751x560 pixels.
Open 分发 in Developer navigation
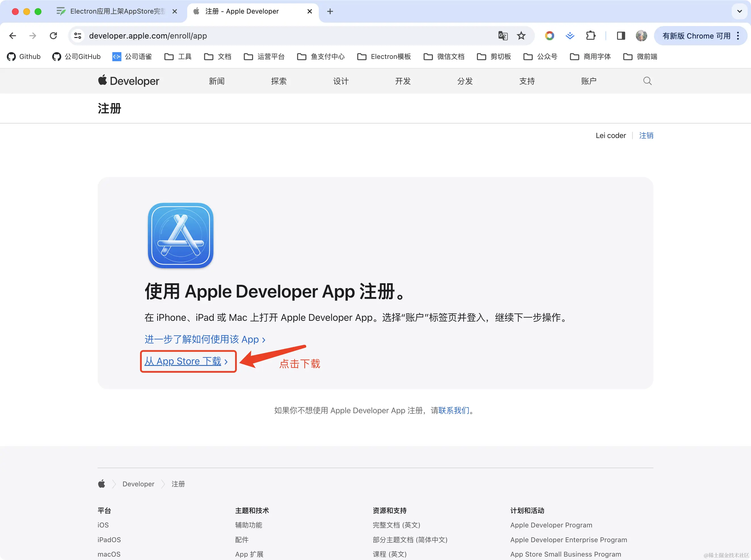pos(465,81)
